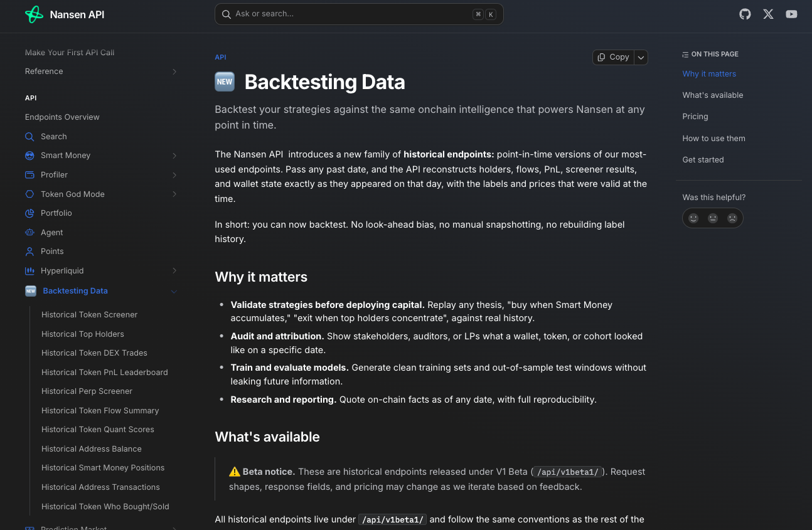812x530 pixels.
Task: Open the Points sidebar page
Action: pos(52,252)
